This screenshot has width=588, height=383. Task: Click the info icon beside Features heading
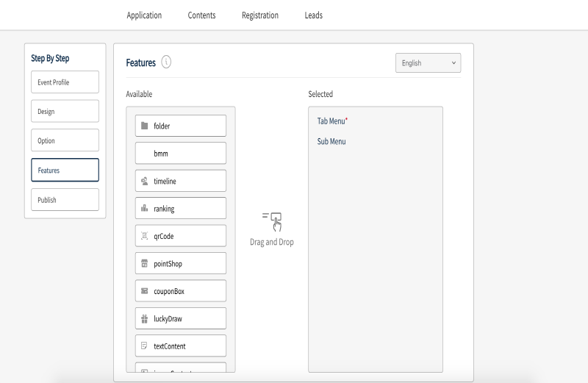[166, 62]
